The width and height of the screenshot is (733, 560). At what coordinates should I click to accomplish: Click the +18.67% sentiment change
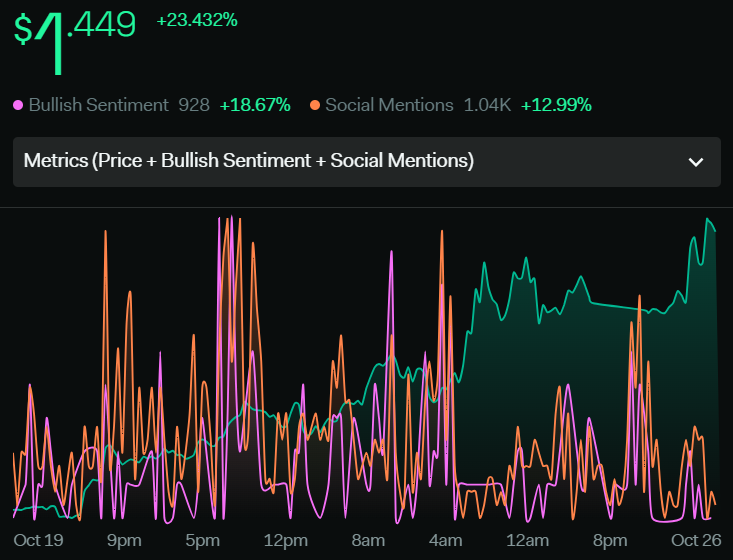point(255,105)
